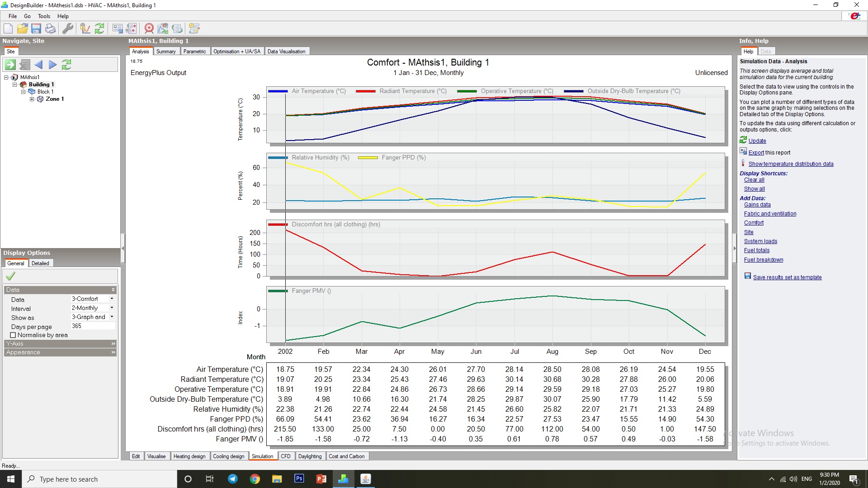Print the report with the printer icon
868x488 pixels.
coord(51,28)
